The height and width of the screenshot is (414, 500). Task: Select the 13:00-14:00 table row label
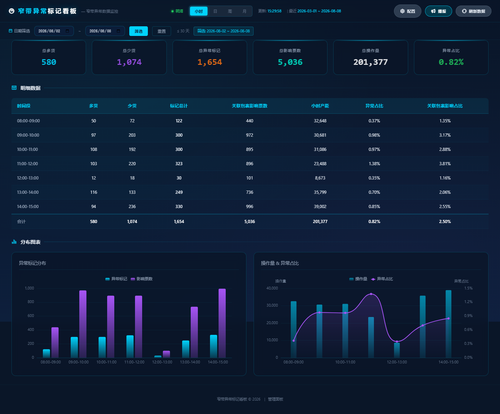[x=28, y=192]
